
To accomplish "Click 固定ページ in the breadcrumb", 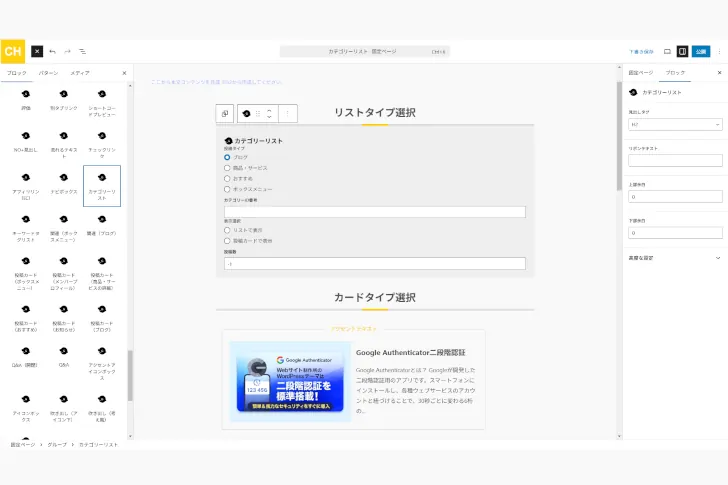I will pos(23,445).
